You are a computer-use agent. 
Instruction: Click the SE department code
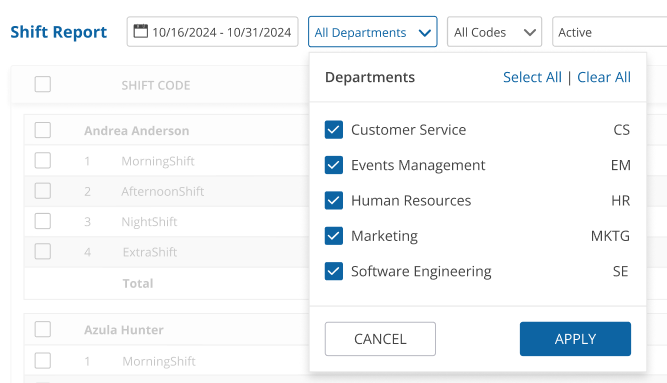coord(620,271)
